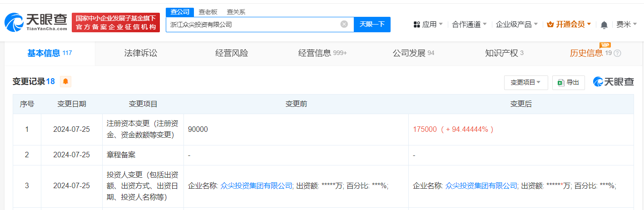The image size is (644, 210).
Task: Clear the search box with the X icon
Action: (x=344, y=25)
